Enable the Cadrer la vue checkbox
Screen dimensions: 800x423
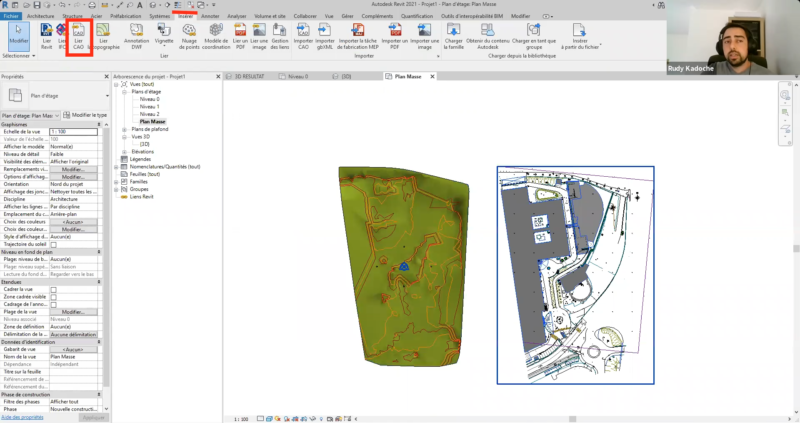54,289
